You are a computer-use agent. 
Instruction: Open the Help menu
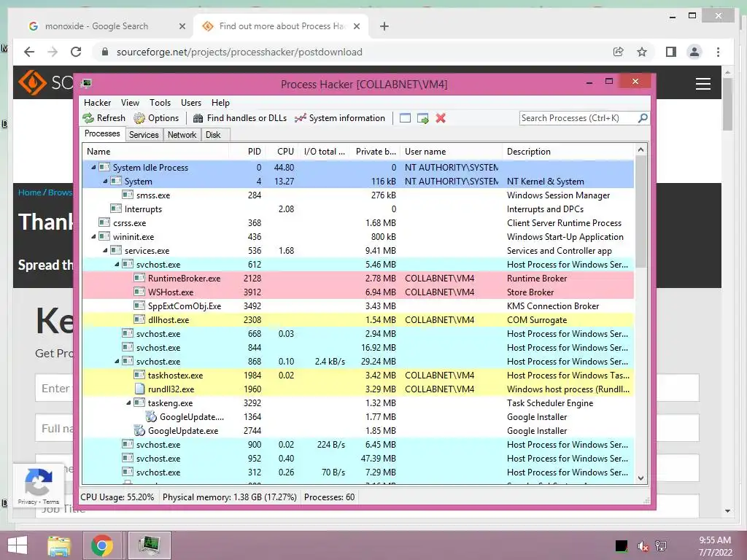[220, 103]
